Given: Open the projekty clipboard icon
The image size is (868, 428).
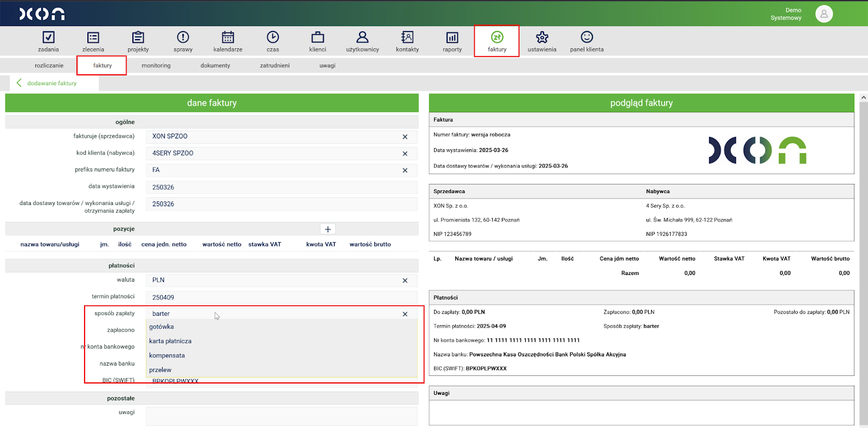Looking at the screenshot, I should [x=138, y=37].
